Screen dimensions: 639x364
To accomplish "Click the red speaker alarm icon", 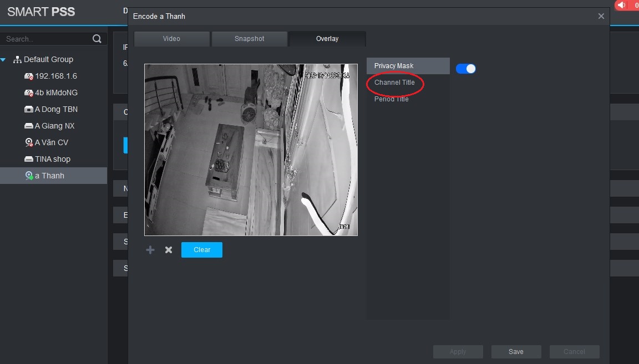I will pos(621,5).
